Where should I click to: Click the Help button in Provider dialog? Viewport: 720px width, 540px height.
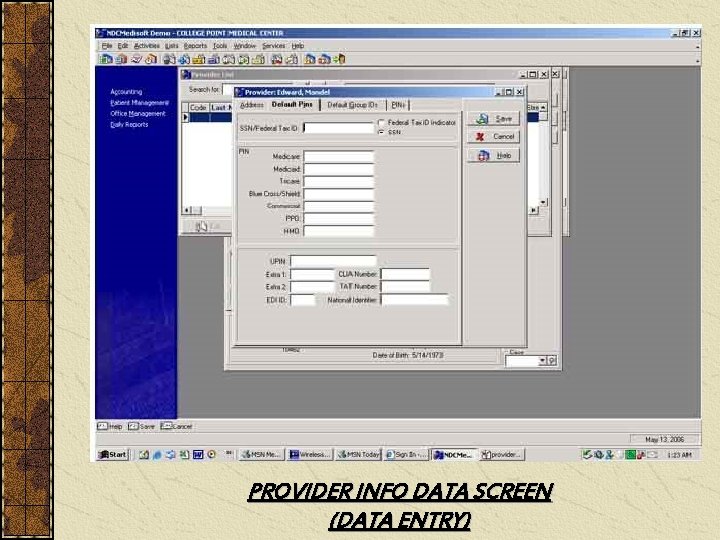tap(494, 156)
